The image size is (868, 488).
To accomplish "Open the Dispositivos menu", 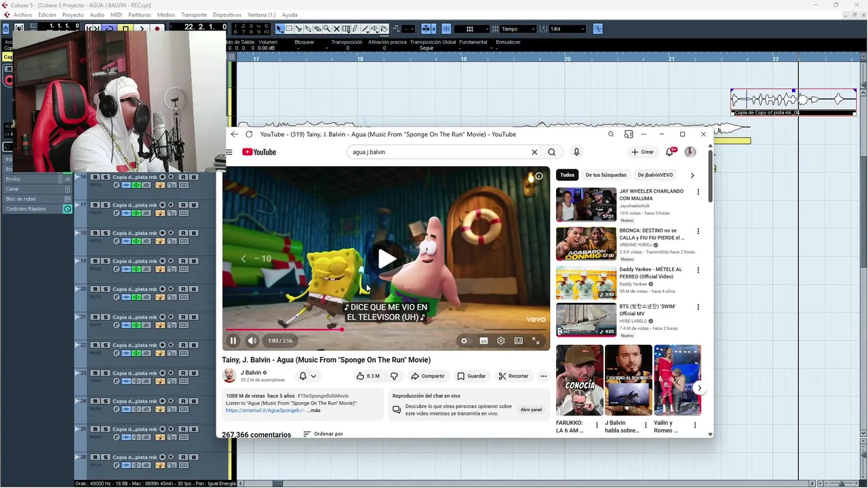I will click(x=227, y=15).
